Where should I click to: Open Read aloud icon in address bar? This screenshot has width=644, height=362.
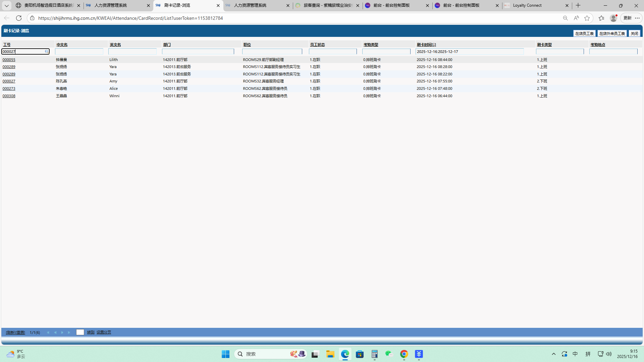[x=576, y=18]
